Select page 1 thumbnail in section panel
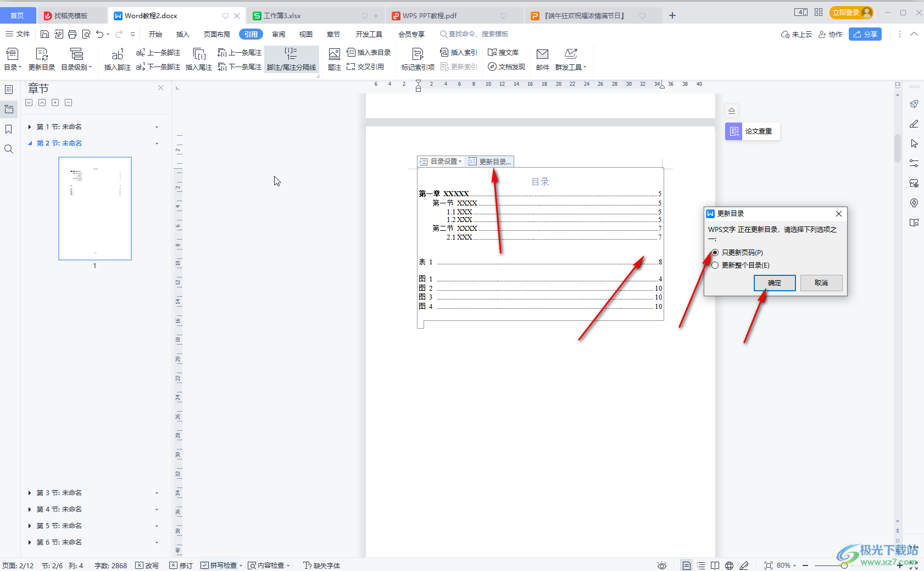 tap(95, 208)
